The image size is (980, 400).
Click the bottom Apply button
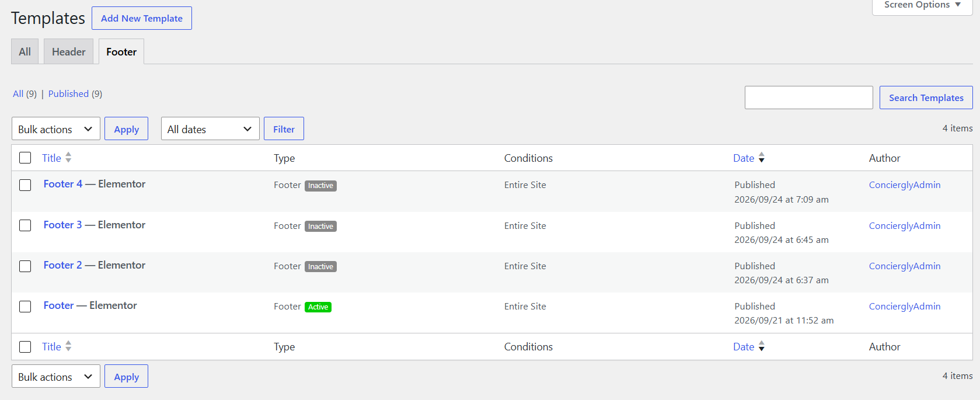tap(126, 376)
